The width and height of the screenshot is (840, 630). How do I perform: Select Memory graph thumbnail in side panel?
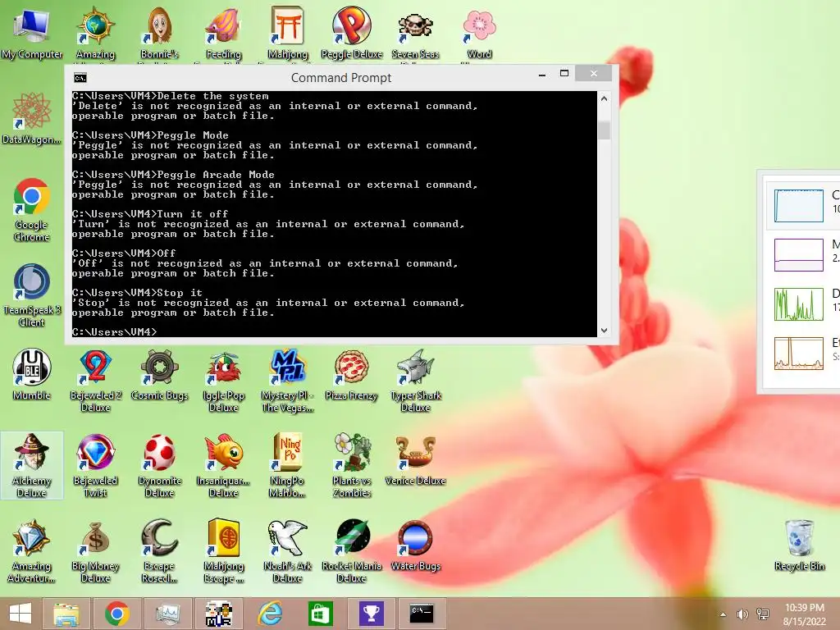point(798,255)
